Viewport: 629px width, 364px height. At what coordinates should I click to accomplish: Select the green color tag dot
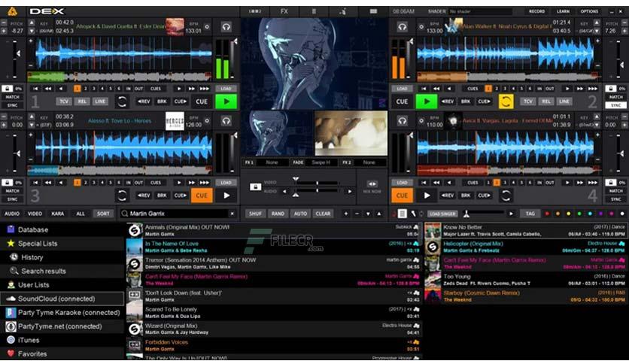tap(579, 214)
